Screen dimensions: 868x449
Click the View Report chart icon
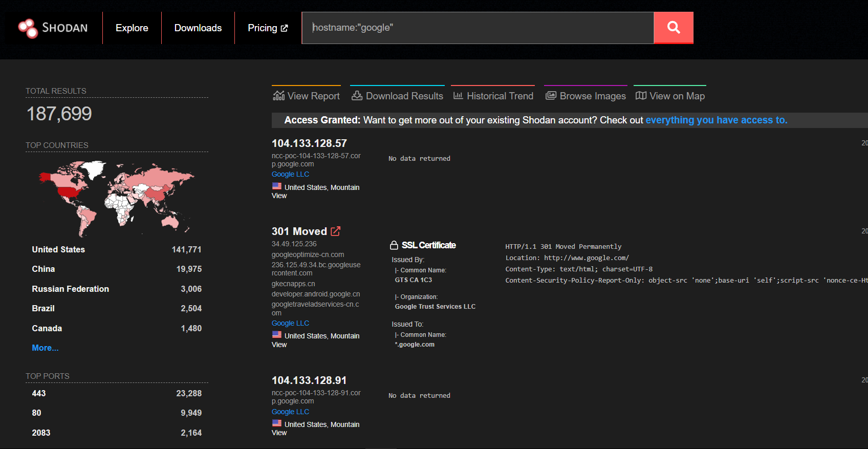[x=278, y=96]
